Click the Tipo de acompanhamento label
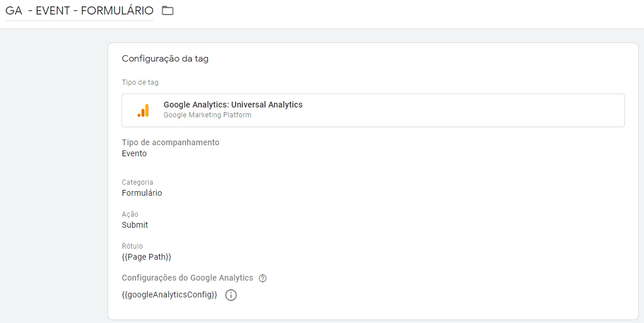Image resolution: width=644 pixels, height=323 pixels. pos(170,142)
